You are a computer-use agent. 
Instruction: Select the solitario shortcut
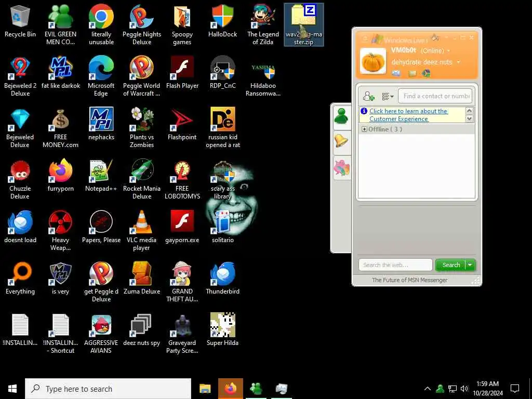click(222, 228)
